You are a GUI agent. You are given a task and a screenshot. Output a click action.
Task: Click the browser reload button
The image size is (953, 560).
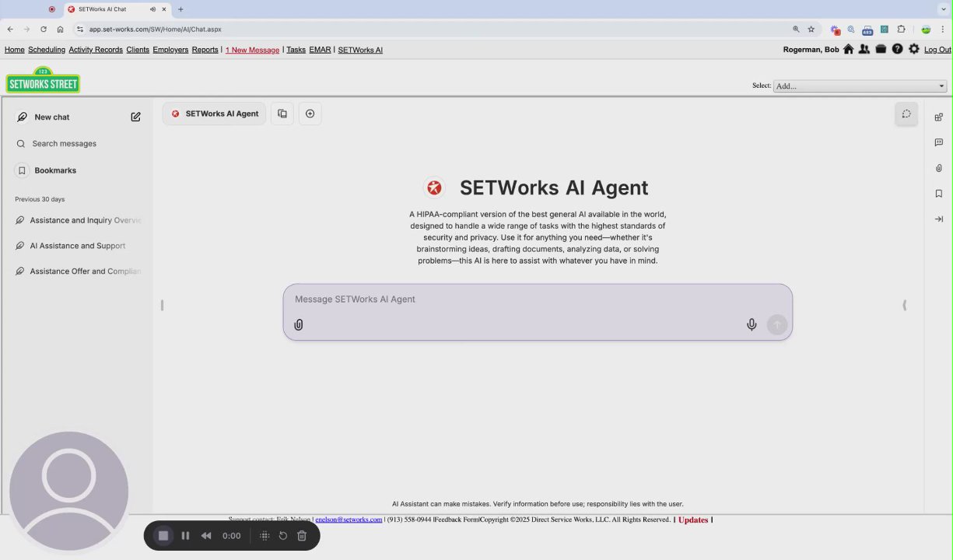click(44, 30)
